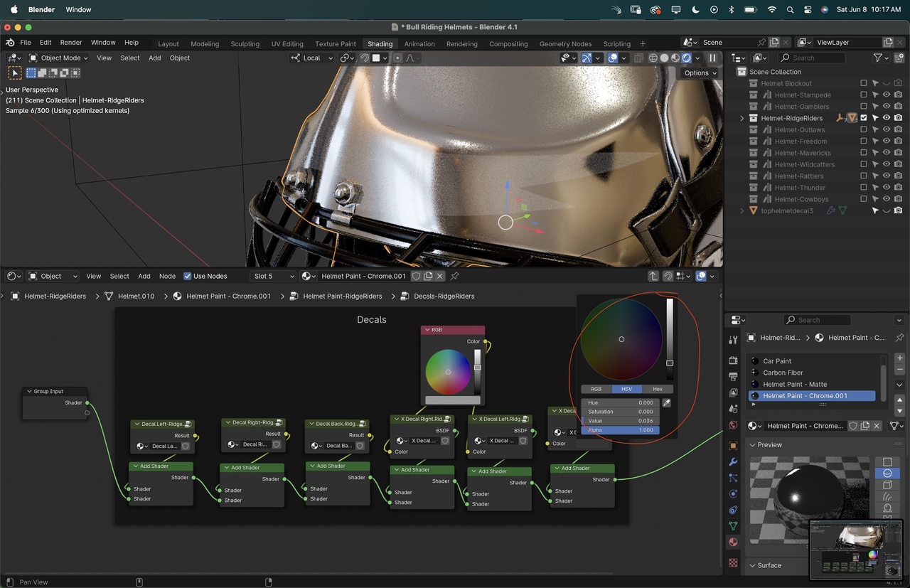Switch color picker to RGB mode

point(596,389)
